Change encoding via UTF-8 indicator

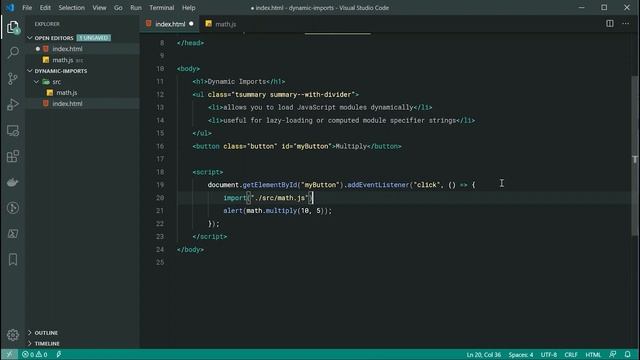[549, 355]
